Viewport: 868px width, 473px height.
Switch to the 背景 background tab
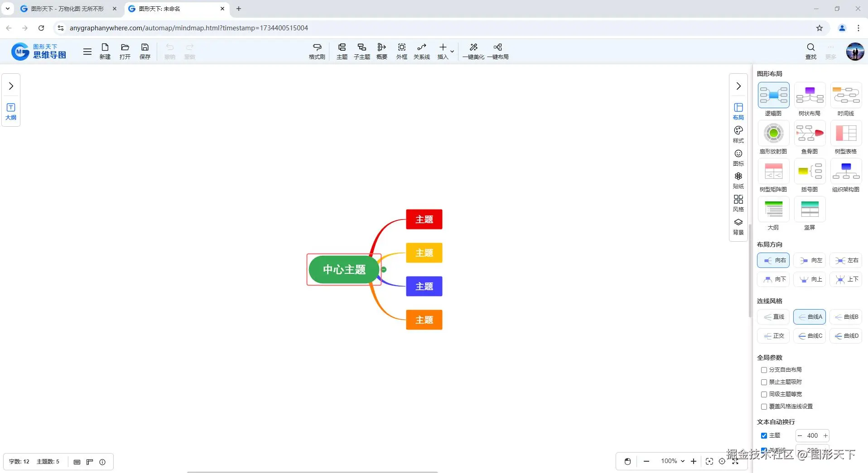point(738,226)
